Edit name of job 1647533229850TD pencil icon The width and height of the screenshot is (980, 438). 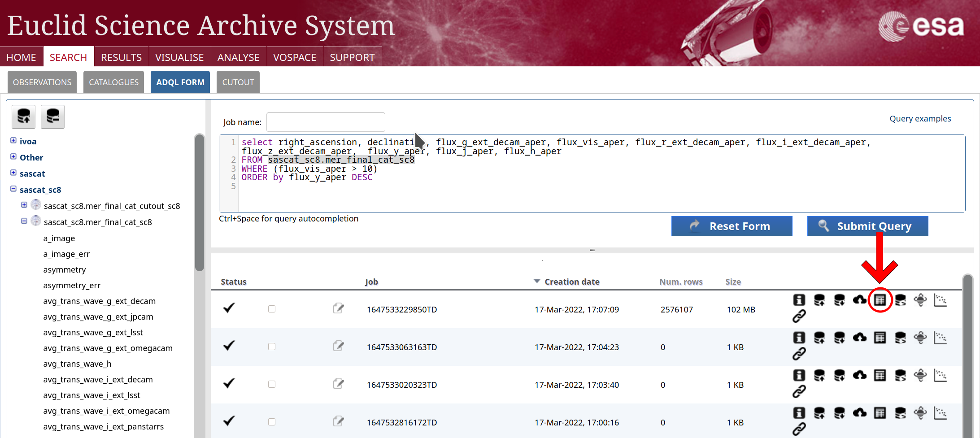[x=339, y=308]
